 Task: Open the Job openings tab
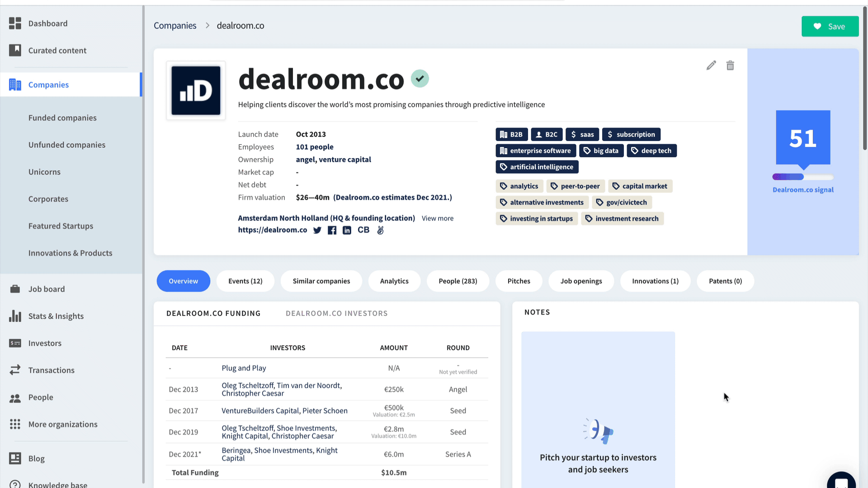pyautogui.click(x=581, y=281)
